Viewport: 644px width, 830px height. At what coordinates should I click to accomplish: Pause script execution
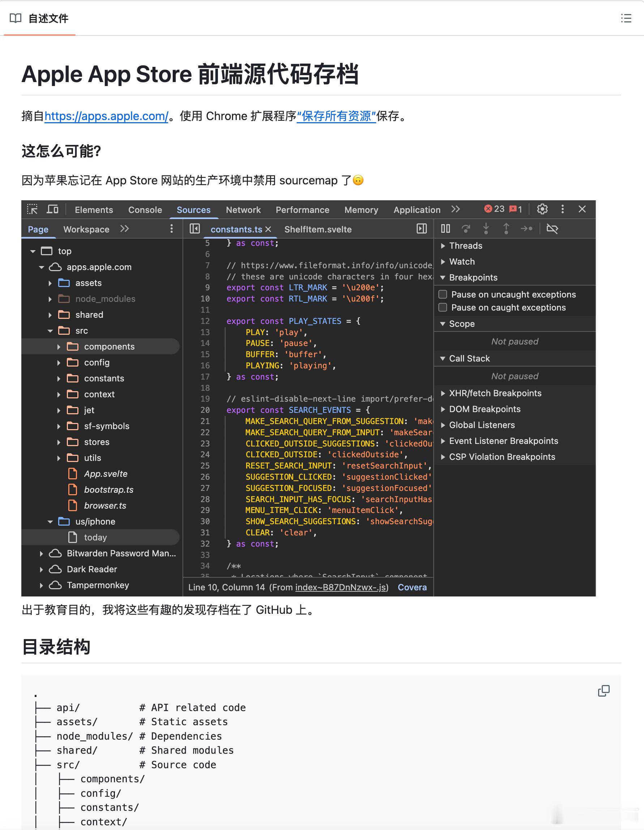click(x=445, y=229)
